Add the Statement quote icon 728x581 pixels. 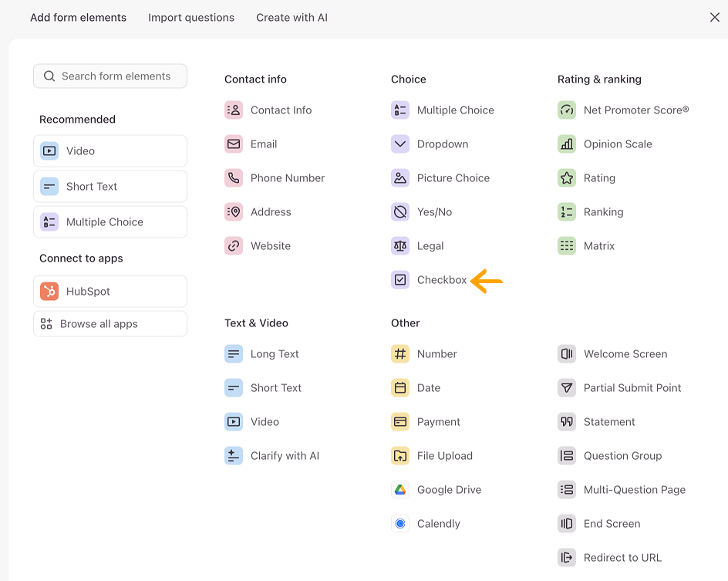click(x=567, y=422)
